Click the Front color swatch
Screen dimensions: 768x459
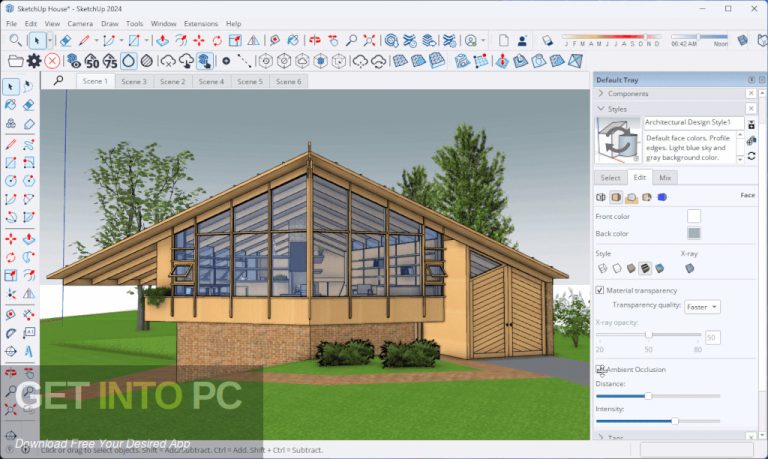[694, 216]
